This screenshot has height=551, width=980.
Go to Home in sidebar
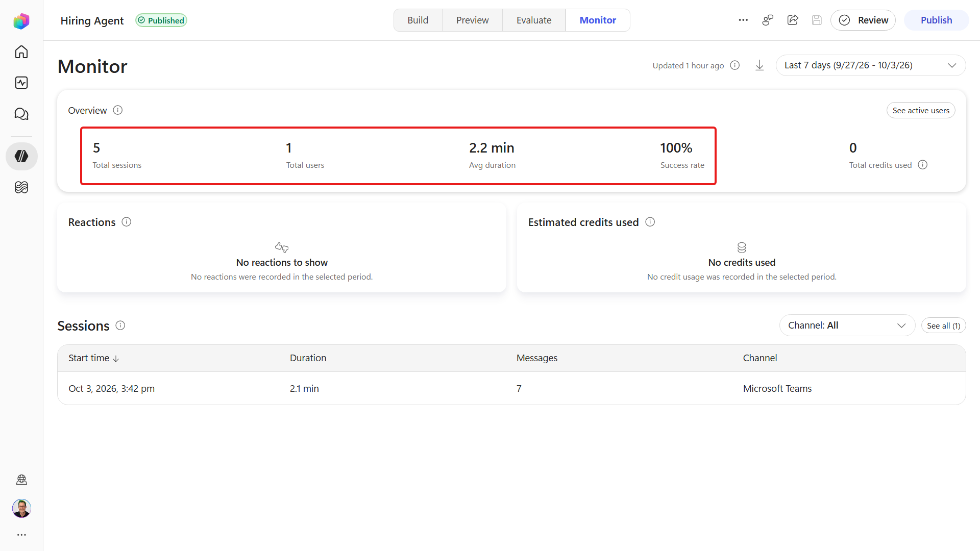click(x=21, y=52)
